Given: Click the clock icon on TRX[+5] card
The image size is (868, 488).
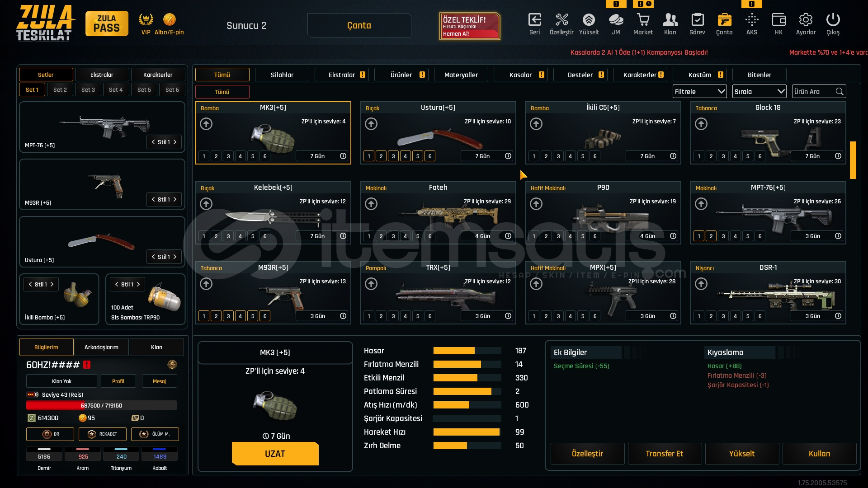Looking at the screenshot, I should point(508,316).
